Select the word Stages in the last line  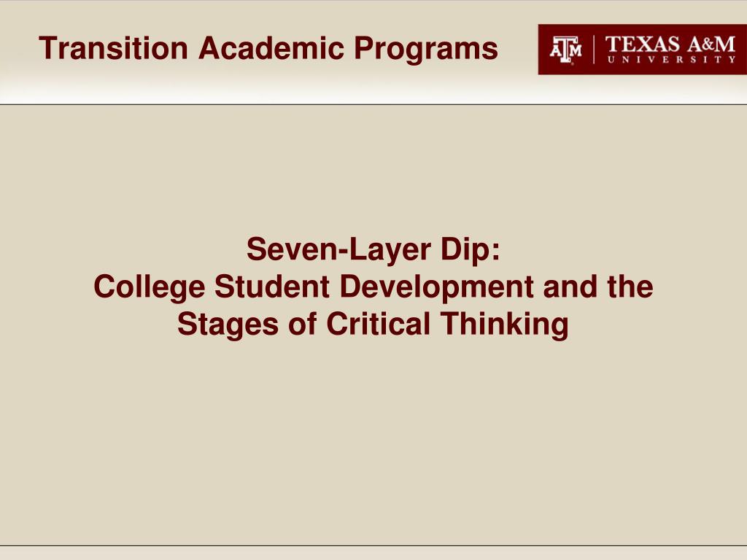[x=228, y=324]
